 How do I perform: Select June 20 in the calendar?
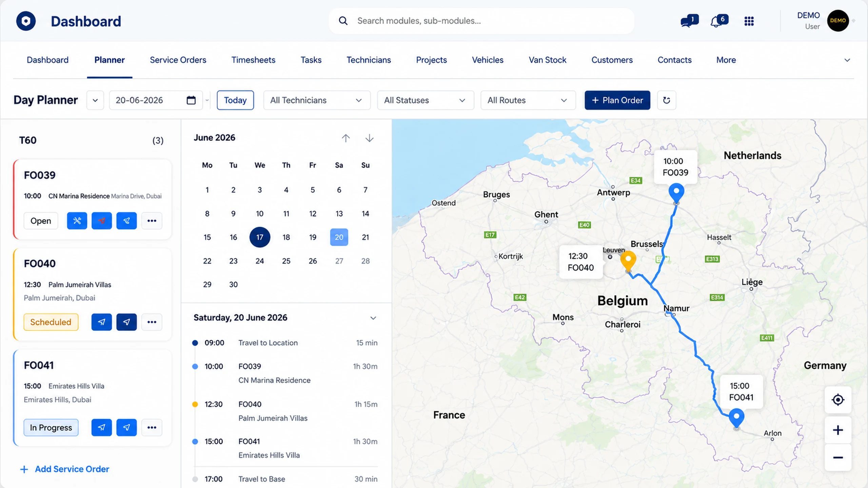339,237
